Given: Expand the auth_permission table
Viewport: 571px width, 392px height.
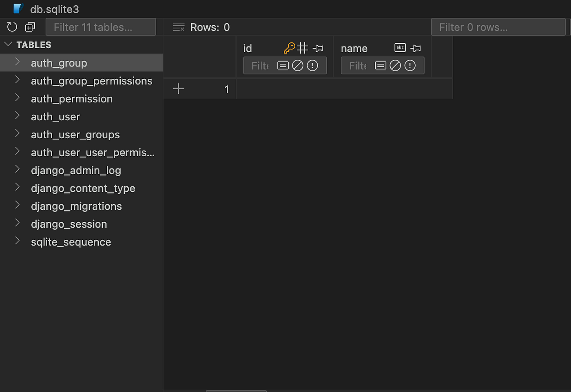Looking at the screenshot, I should point(17,97).
